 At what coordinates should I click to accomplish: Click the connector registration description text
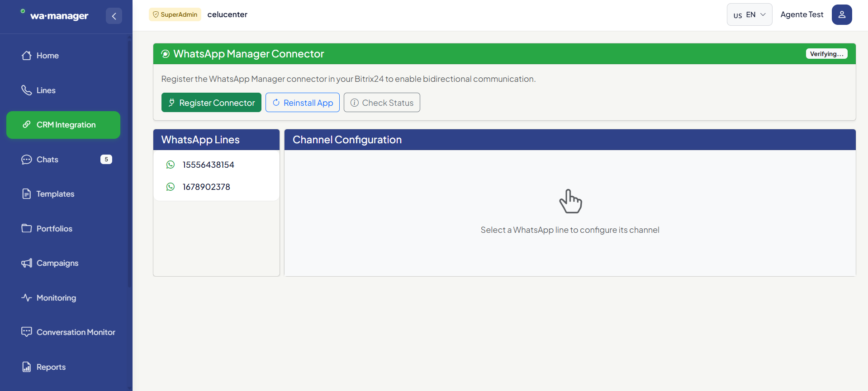tap(348, 79)
